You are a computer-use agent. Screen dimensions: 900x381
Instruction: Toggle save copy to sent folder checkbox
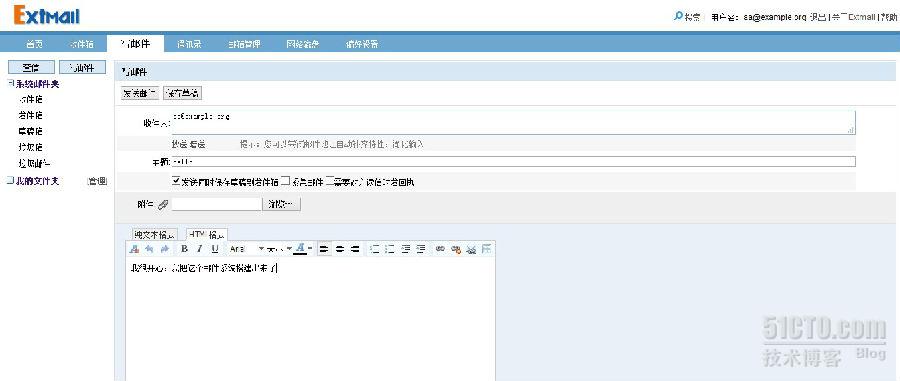point(176,181)
